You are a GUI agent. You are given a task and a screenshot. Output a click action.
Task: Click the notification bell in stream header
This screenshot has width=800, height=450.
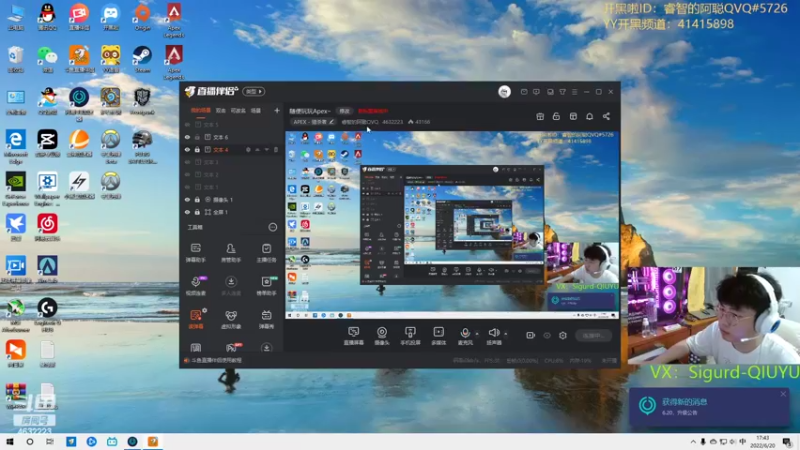[x=589, y=116]
